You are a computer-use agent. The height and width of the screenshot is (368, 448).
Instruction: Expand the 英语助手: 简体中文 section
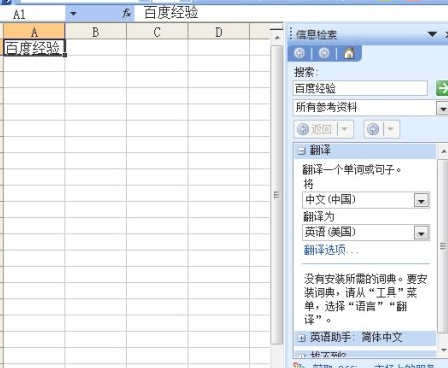[302, 338]
